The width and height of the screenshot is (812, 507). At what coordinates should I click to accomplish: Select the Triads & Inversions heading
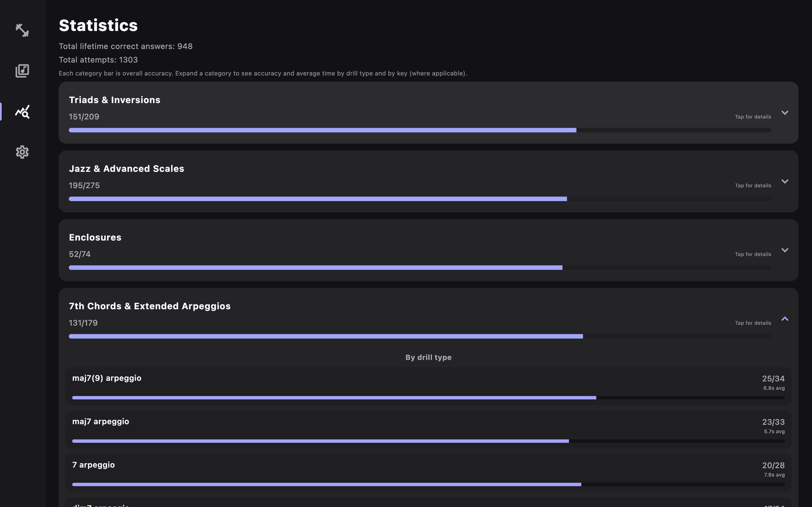(x=114, y=100)
